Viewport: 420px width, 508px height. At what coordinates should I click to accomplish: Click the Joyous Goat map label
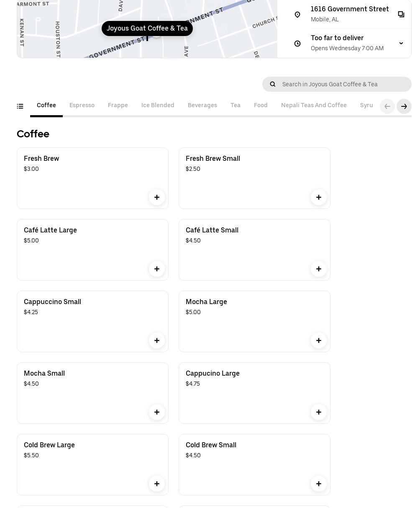147,28
